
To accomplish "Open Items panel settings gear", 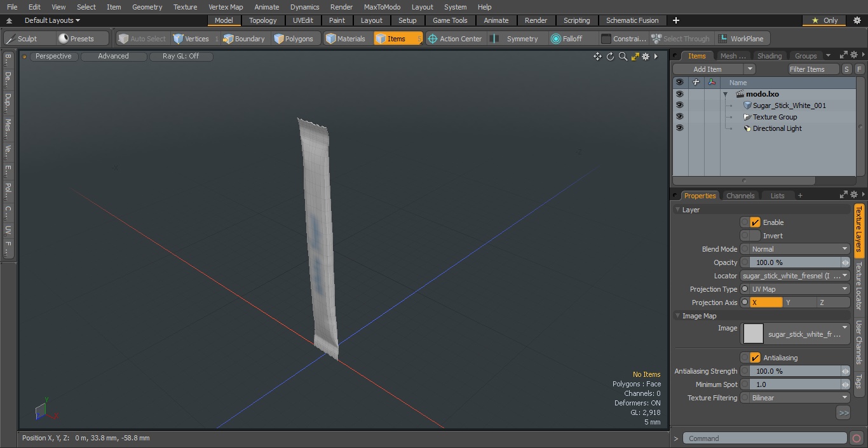I will click(x=854, y=55).
